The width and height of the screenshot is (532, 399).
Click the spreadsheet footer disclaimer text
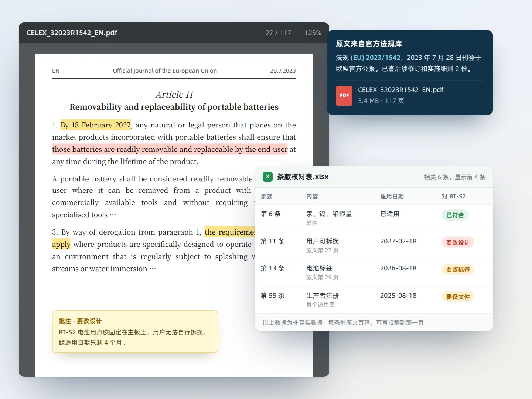click(x=343, y=323)
